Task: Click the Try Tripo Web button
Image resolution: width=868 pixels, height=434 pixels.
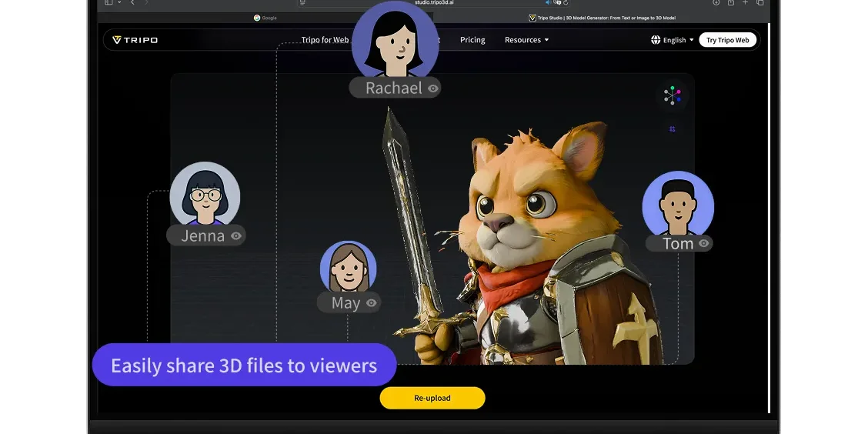Action: 727,40
